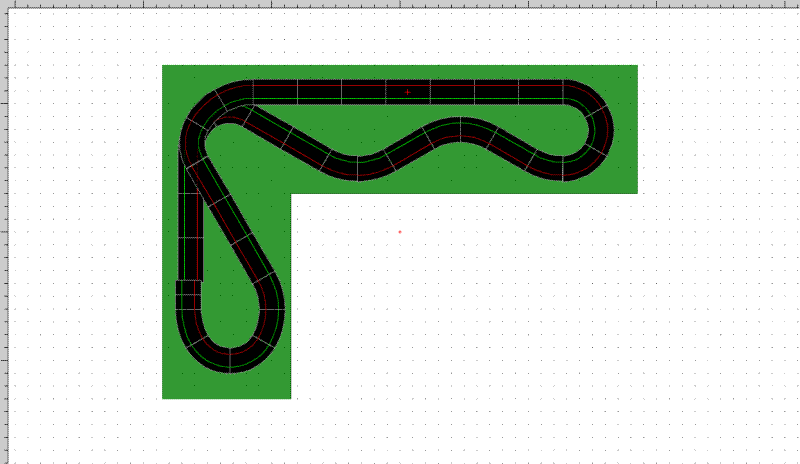Select the rightmost segment of the top straight

(541, 92)
